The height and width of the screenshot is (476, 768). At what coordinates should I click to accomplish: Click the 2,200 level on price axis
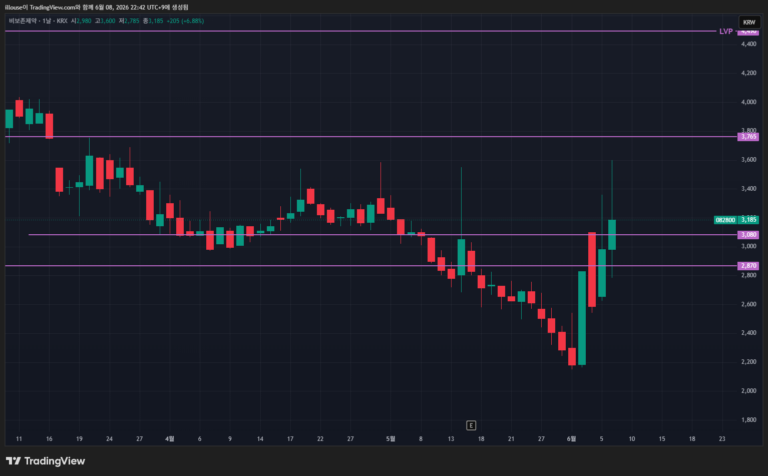click(748, 362)
